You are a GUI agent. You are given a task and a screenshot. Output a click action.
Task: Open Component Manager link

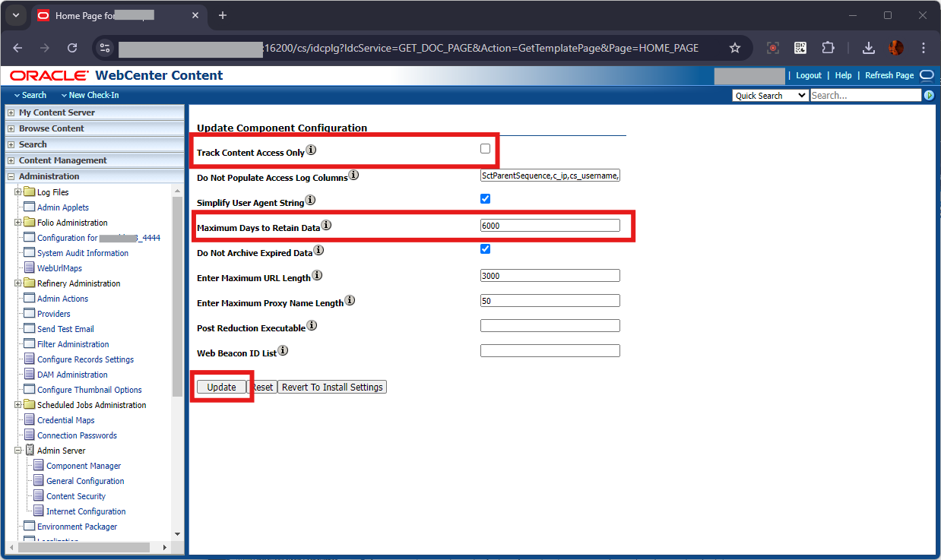pyautogui.click(x=84, y=466)
